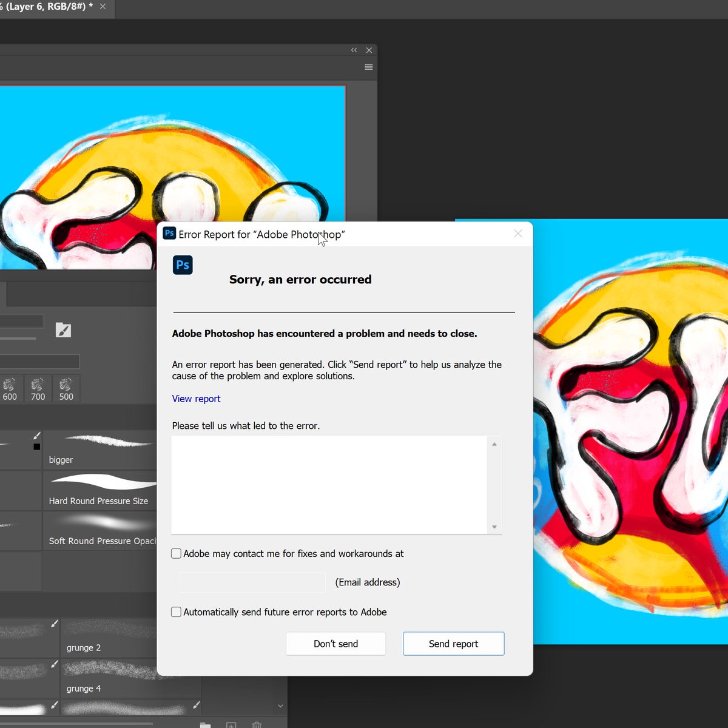Click the delete brush trash icon
Image resolution: width=728 pixels, height=728 pixels.
tap(257, 726)
